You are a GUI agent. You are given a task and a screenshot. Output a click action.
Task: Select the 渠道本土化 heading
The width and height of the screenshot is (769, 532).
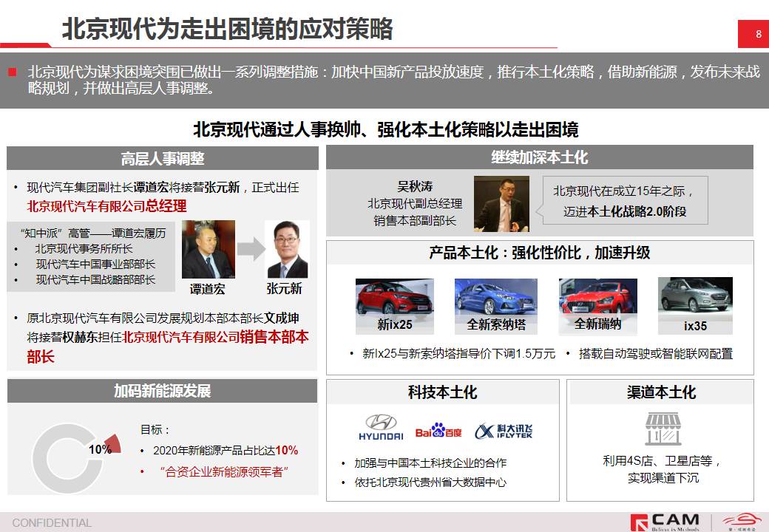[661, 392]
